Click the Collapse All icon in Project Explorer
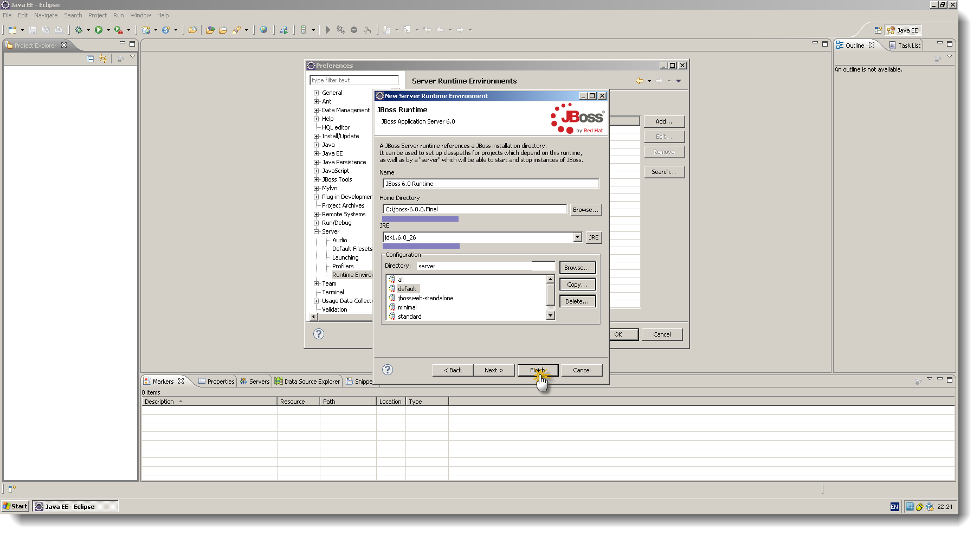 point(90,59)
